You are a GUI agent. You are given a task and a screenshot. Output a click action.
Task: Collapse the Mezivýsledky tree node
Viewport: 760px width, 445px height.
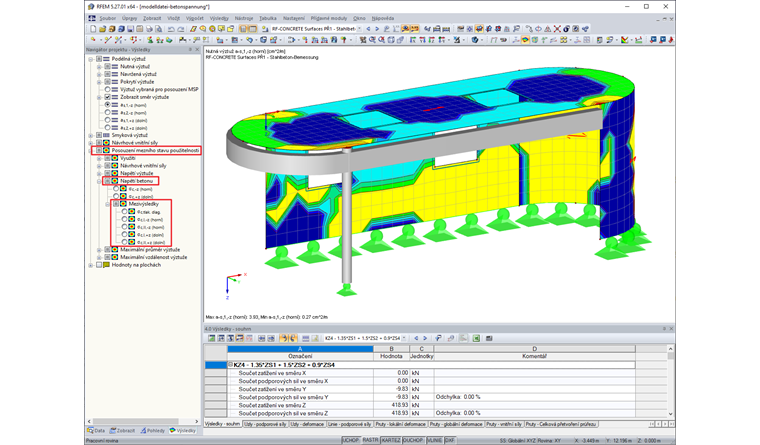click(x=108, y=204)
